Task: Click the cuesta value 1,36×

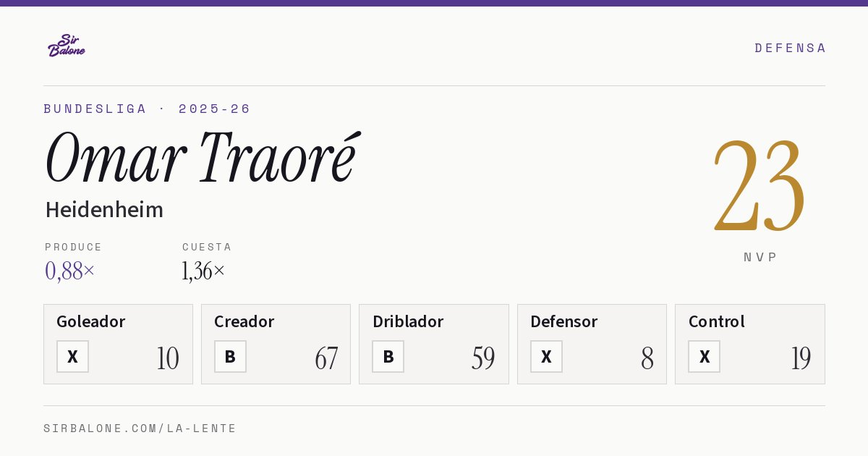Action: click(204, 271)
